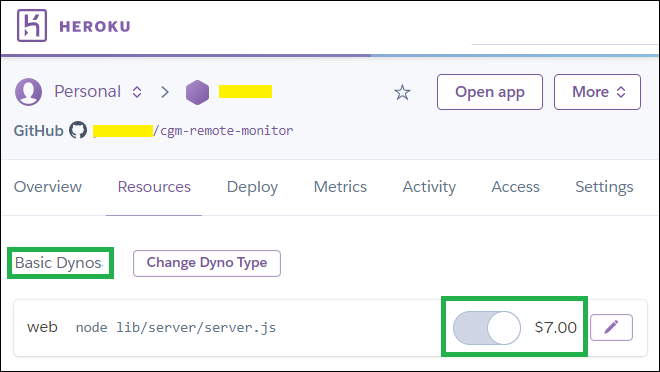Open the More dropdown menu
The height and width of the screenshot is (372, 660).
597,92
